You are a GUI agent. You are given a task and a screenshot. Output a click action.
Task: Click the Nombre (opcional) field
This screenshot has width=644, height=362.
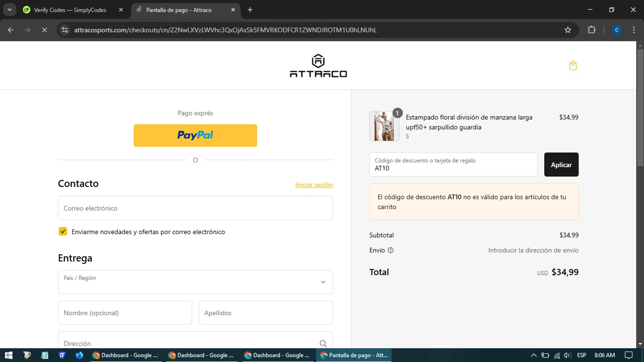pyautogui.click(x=125, y=313)
